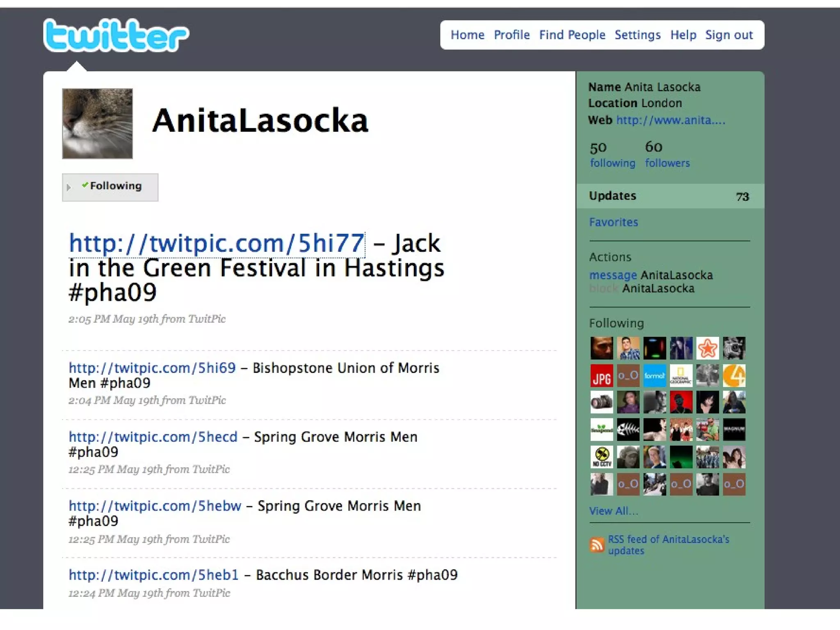840x630 pixels.
Task: Open the red JPG avatar in Following
Action: pos(601,376)
